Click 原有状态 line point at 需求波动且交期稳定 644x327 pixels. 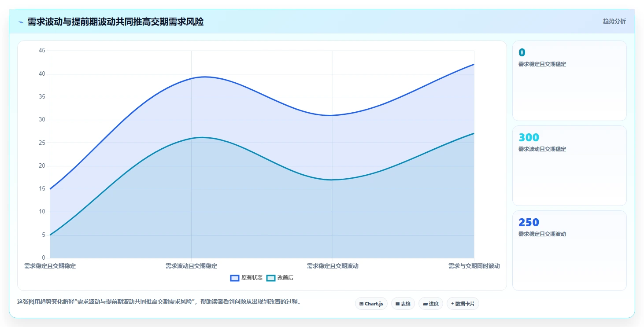[191, 78]
